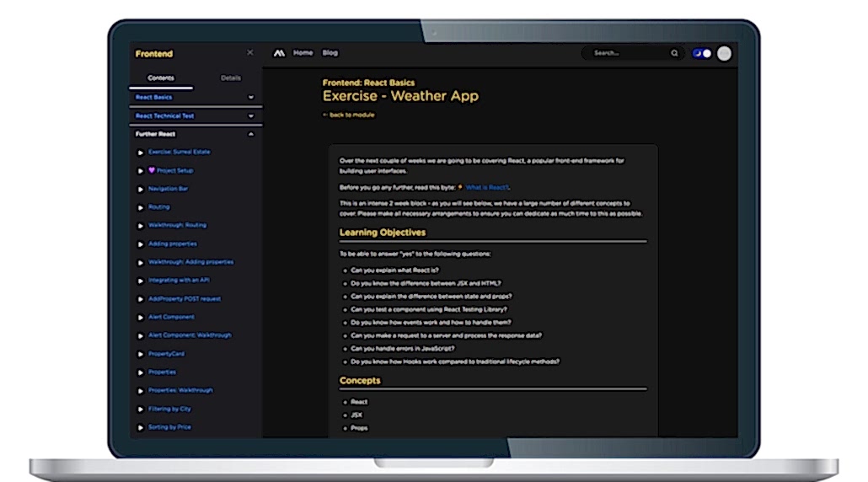The width and height of the screenshot is (868, 482).
Task: Click play icon beside Alert Component
Action: (141, 318)
